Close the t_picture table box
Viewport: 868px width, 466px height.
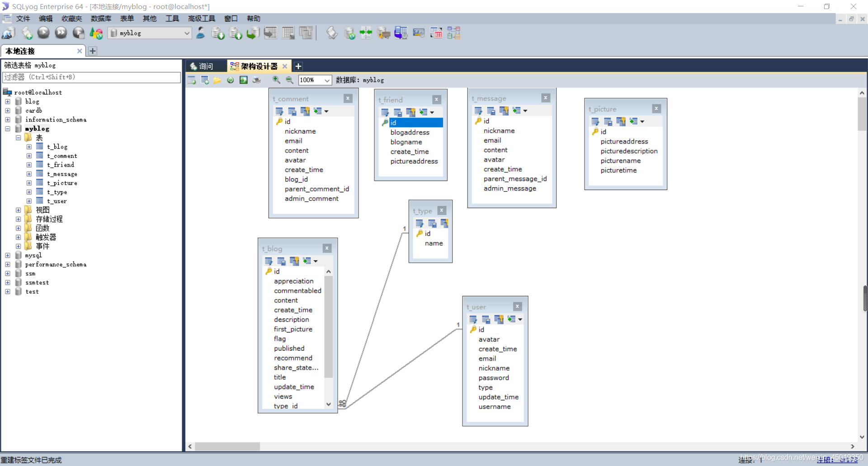656,109
